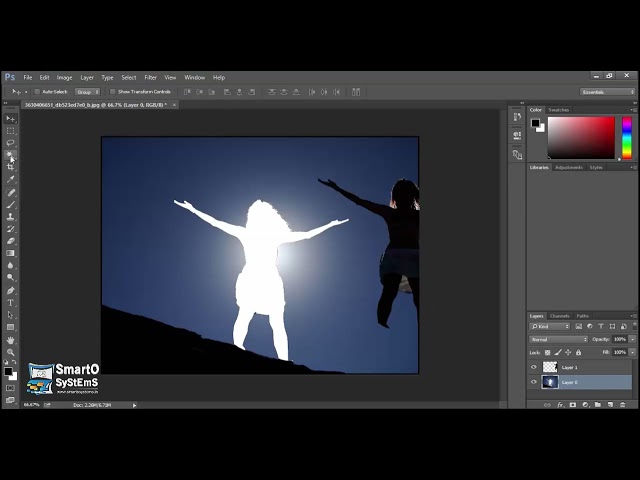The height and width of the screenshot is (480, 640).
Task: Open the Essentials workspace dropdown
Action: point(607,92)
